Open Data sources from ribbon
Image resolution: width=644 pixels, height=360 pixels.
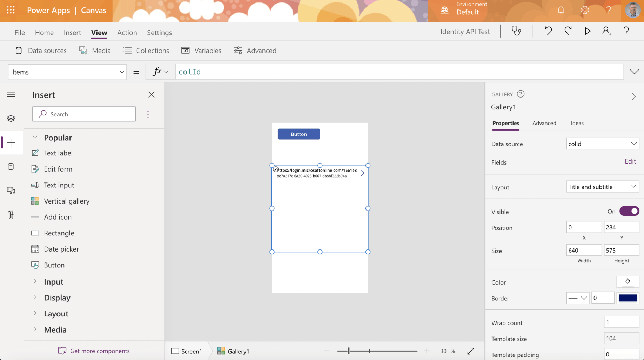point(41,51)
